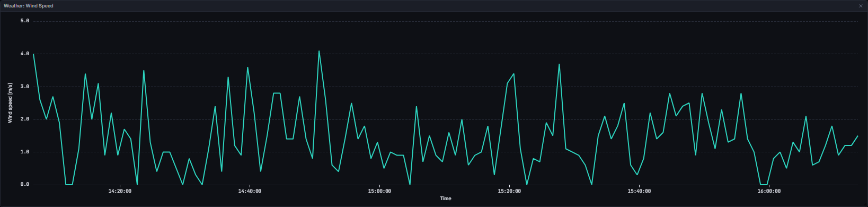Image resolution: width=868 pixels, height=207 pixels.
Task: Click the 3.0 y-axis tick label
Action: pyautogui.click(x=24, y=87)
